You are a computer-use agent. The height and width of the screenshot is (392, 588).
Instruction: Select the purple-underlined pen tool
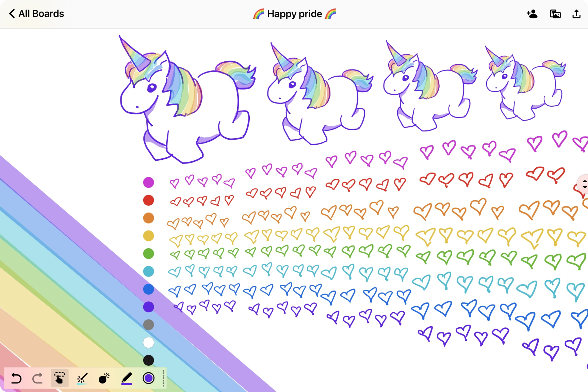point(127,378)
